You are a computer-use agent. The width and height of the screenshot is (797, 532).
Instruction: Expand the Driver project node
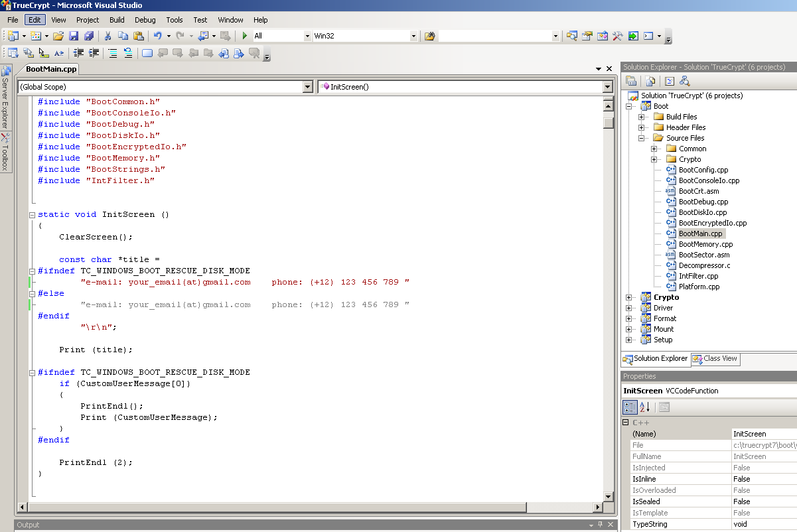629,308
